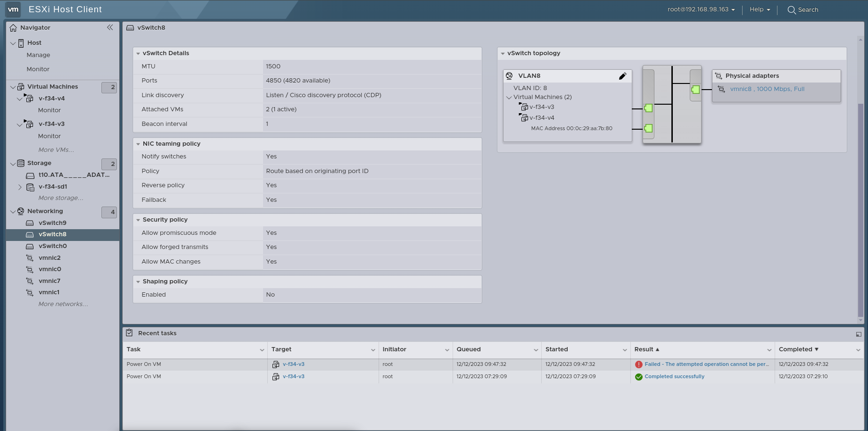Image resolution: width=868 pixels, height=431 pixels.
Task: Expand the v-f34-sd1 storage node
Action: coord(20,187)
